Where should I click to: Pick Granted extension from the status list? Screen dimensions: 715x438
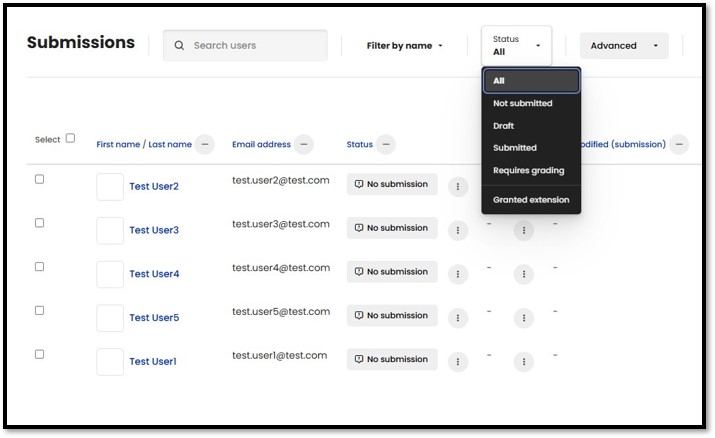(x=530, y=200)
